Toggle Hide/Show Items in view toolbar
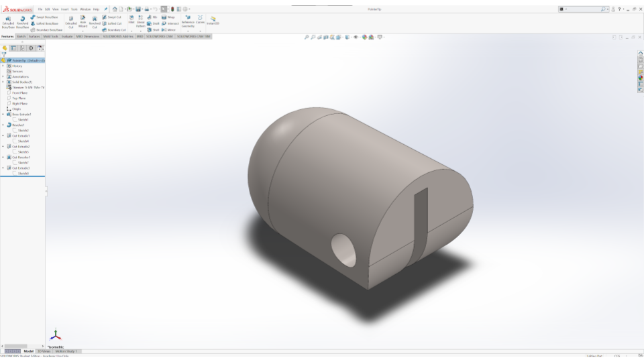 coord(356,37)
